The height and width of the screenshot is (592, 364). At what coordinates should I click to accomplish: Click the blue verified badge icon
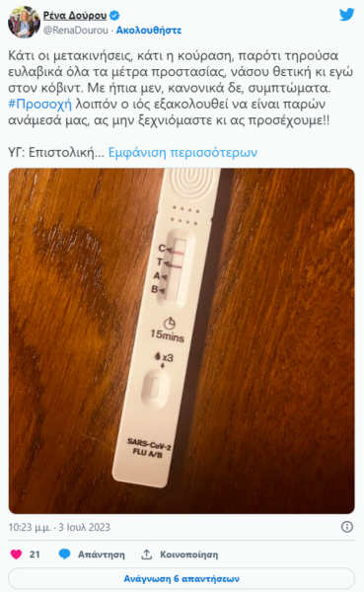pos(114,16)
